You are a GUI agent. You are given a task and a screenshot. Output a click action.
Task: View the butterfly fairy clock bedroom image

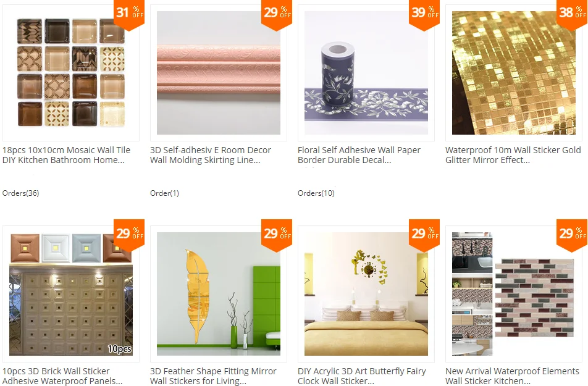(x=366, y=294)
